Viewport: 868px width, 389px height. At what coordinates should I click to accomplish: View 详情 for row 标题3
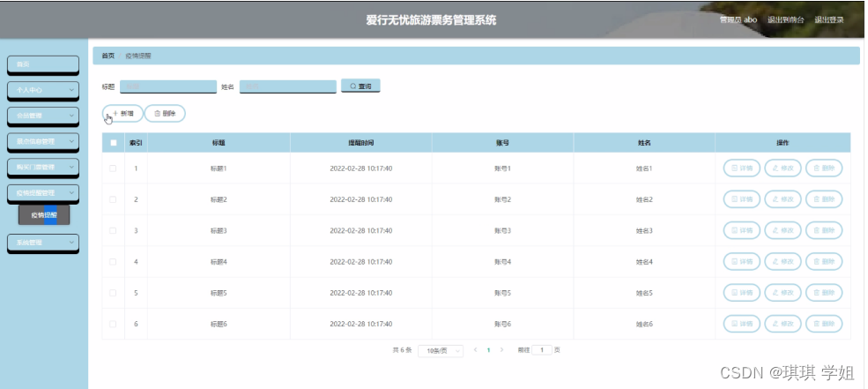click(x=741, y=230)
